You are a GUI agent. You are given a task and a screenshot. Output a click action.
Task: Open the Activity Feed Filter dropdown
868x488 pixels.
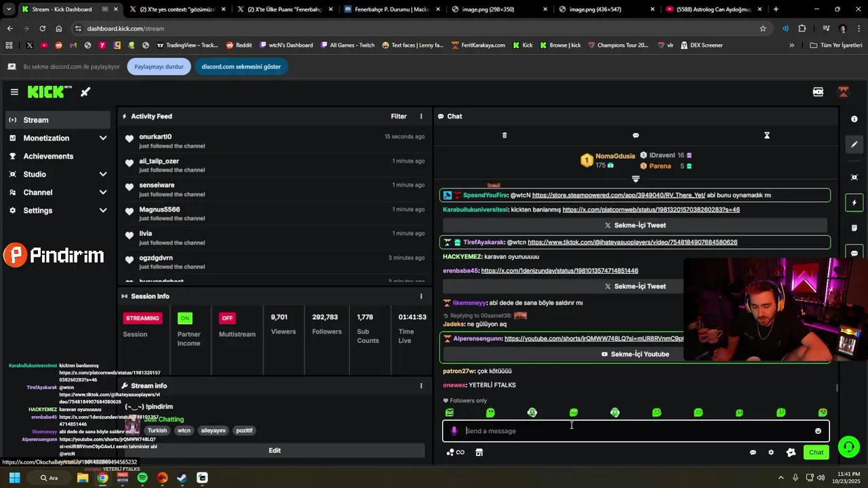[x=399, y=117]
